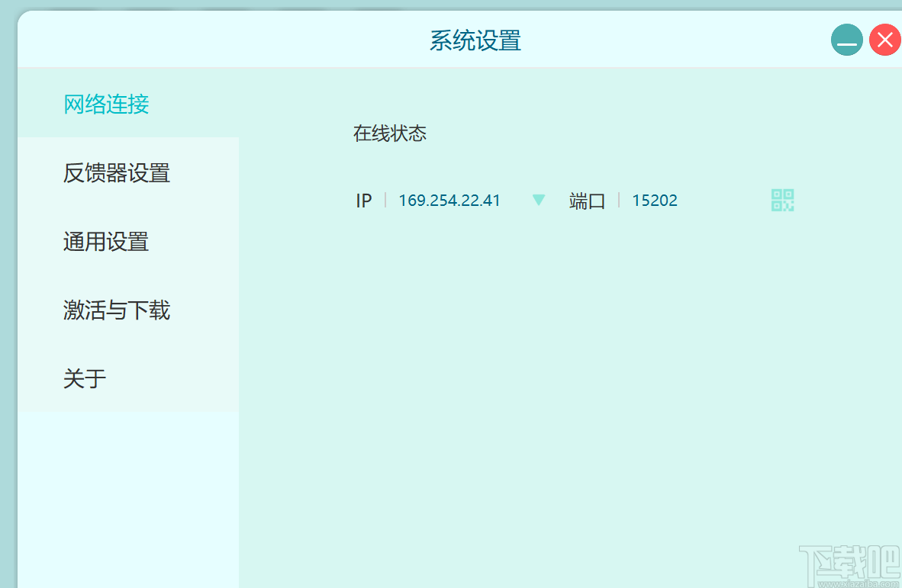Click the 通用设置 menu item
902x588 pixels.
[x=105, y=242]
